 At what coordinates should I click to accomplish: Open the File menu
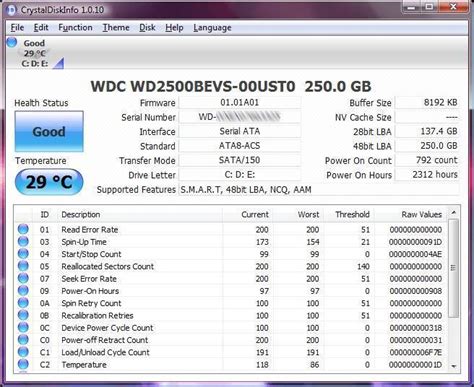17,28
